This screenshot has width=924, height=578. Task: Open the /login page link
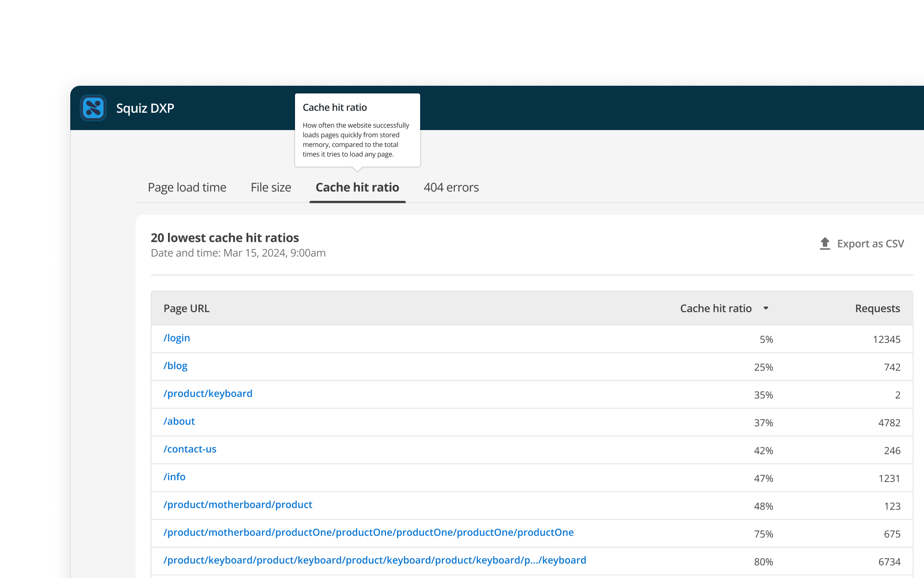pos(176,338)
